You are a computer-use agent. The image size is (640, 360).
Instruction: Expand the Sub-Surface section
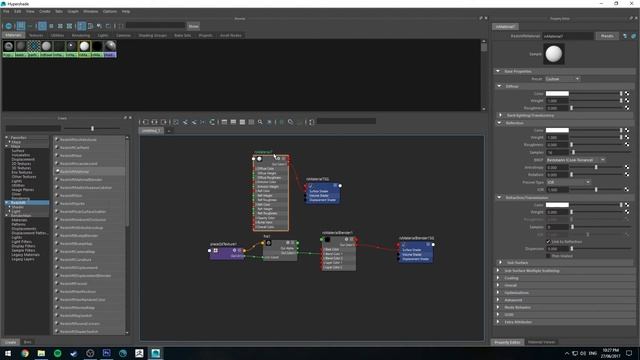tap(500, 262)
